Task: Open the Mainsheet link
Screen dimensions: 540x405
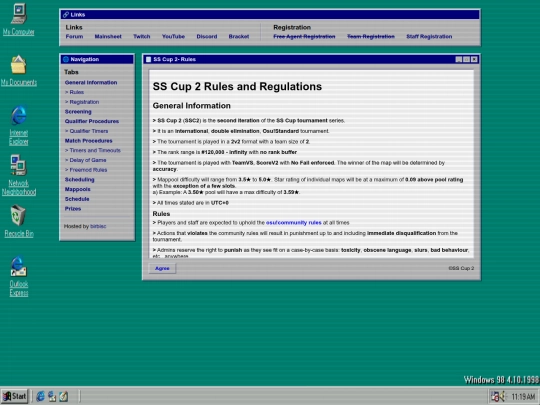Action: (x=108, y=37)
